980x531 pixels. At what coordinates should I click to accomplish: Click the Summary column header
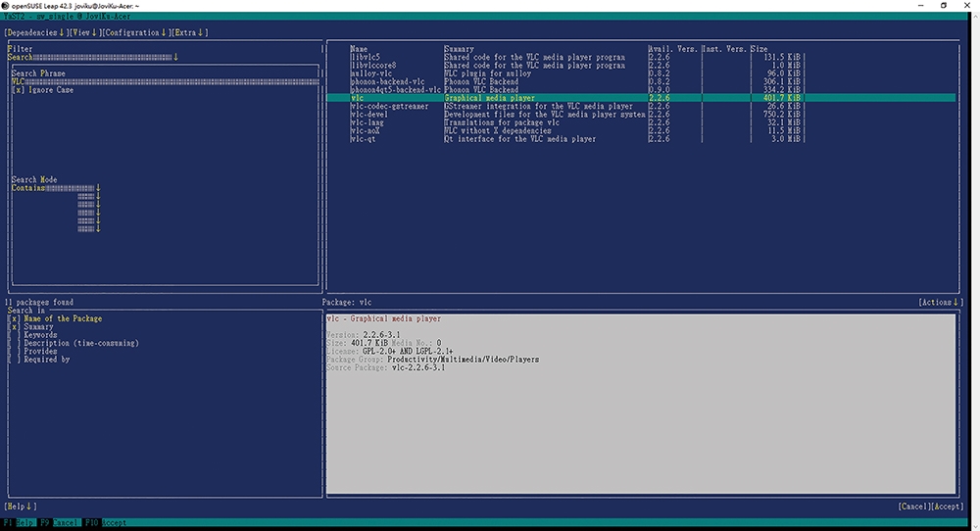(459, 49)
